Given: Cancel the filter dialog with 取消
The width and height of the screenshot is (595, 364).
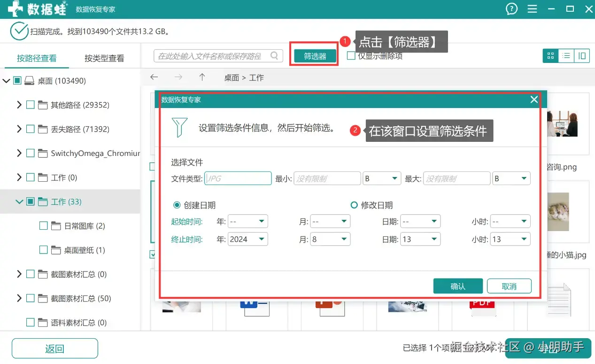Looking at the screenshot, I should pos(509,286).
